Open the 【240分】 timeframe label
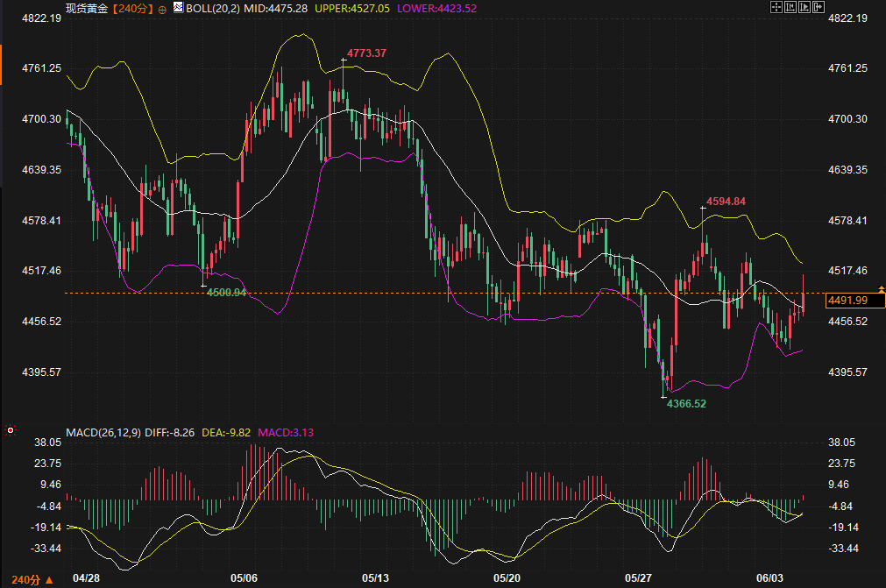 coord(131,9)
